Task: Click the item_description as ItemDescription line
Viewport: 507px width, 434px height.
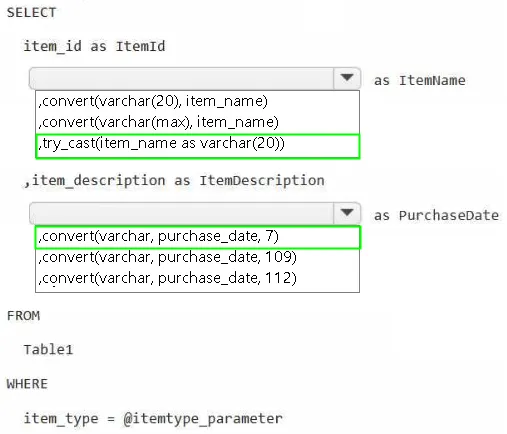Action: (x=174, y=181)
